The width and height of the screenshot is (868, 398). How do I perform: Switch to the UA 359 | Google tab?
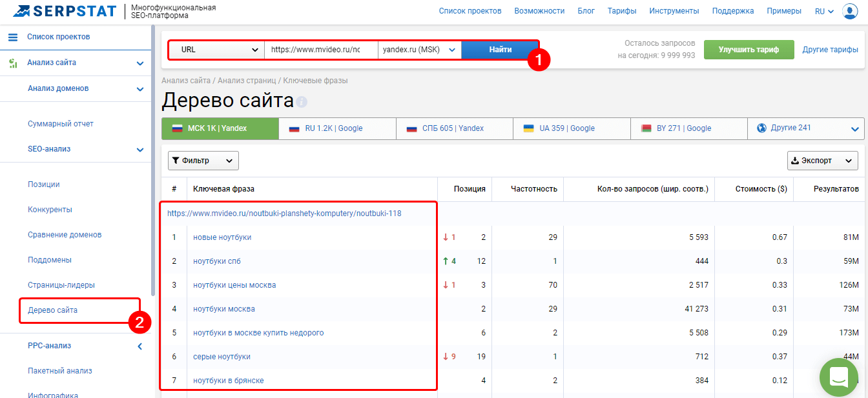(x=572, y=128)
